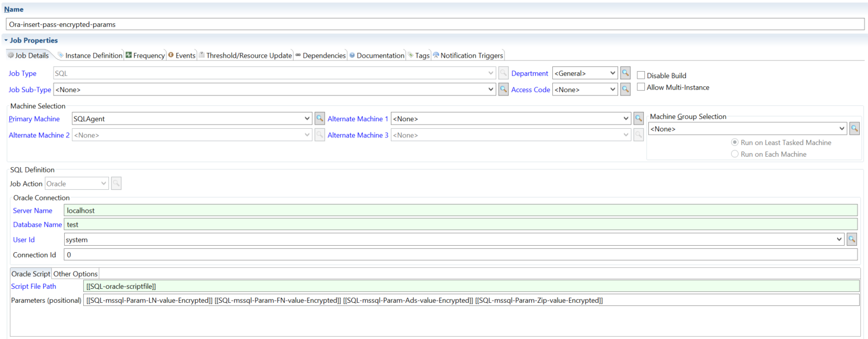Select Run on Each Machine option
Screen dimensions: 868x339
coord(735,154)
